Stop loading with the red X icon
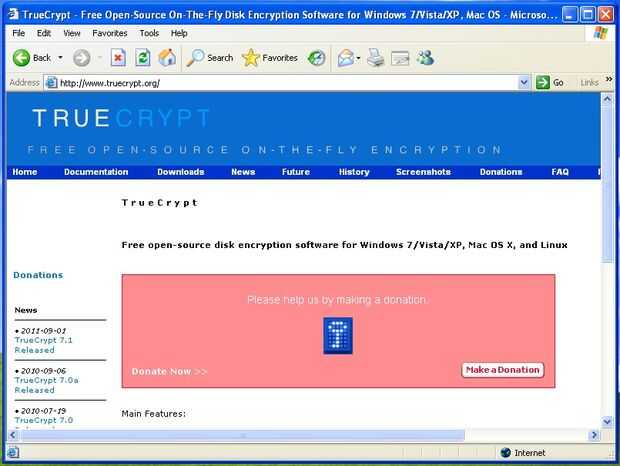The height and width of the screenshot is (466, 620). point(118,58)
